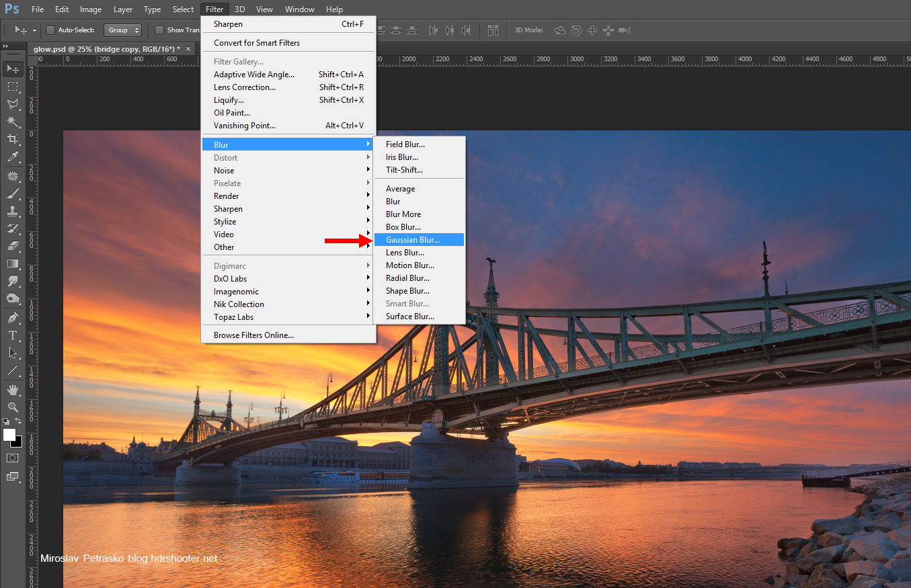
Task: Activate the Eyedropper tool
Action: tap(13, 157)
